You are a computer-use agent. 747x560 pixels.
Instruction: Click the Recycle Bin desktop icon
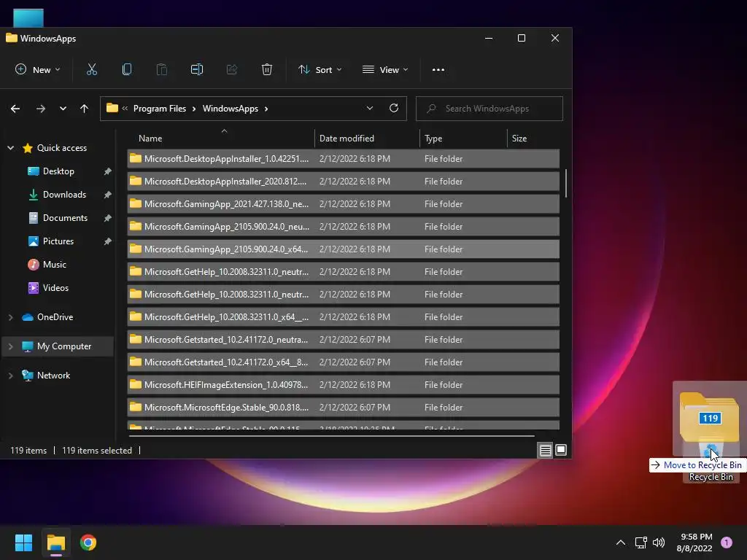coord(711,457)
